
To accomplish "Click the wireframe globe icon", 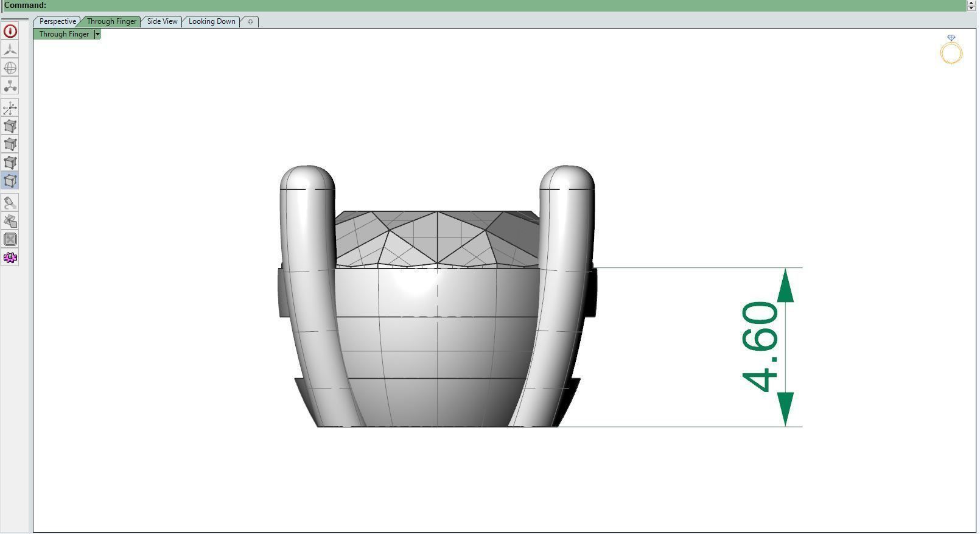I will (x=10, y=68).
